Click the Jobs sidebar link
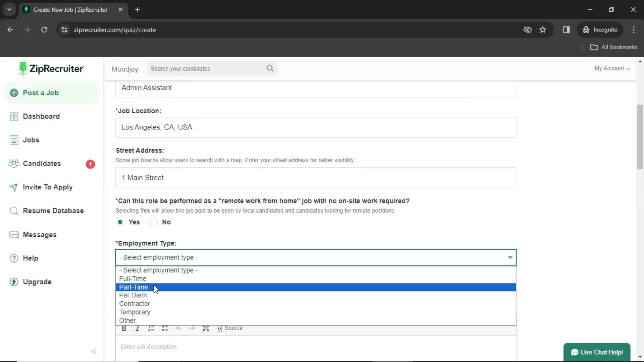Image resolution: width=644 pixels, height=362 pixels. point(31,140)
